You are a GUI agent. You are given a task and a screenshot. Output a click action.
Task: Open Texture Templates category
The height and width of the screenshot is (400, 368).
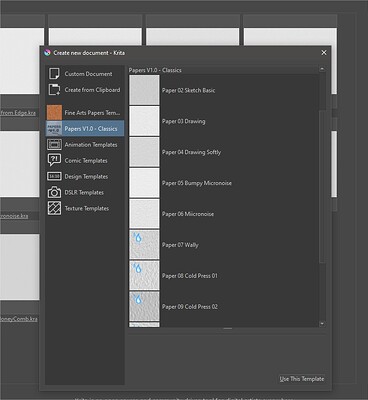(x=85, y=208)
